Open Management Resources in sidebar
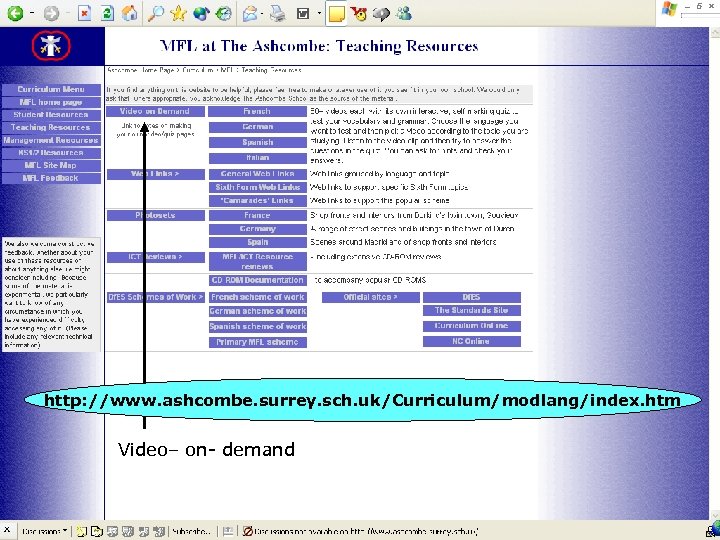 click(51, 140)
